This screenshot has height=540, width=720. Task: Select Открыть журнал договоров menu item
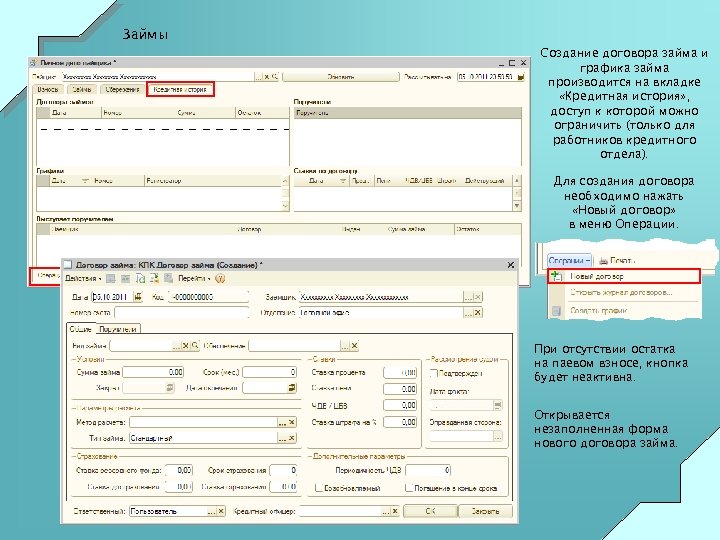pos(624,292)
